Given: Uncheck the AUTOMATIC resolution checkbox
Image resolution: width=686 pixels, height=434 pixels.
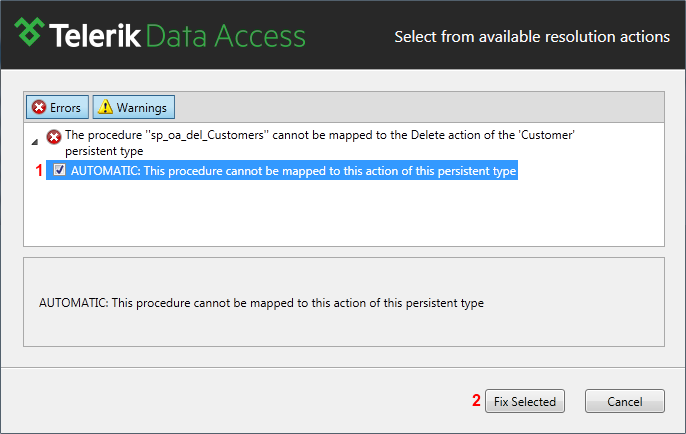Looking at the screenshot, I should (59, 170).
